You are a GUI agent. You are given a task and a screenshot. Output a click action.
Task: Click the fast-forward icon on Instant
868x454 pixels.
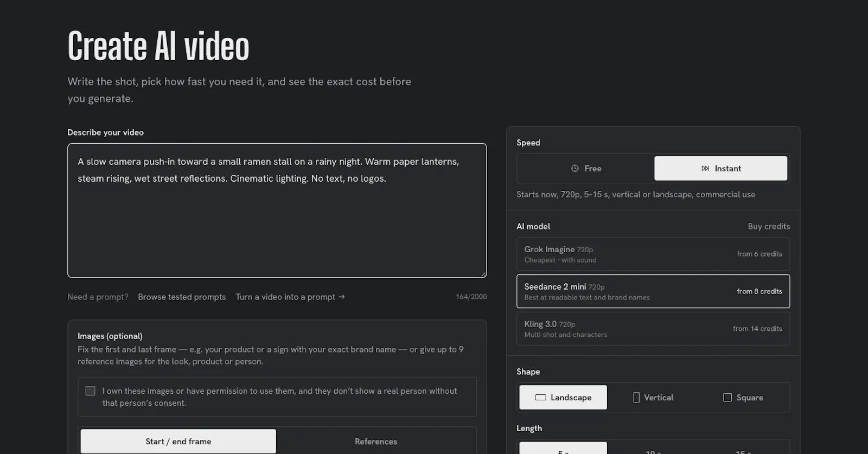[x=705, y=169]
